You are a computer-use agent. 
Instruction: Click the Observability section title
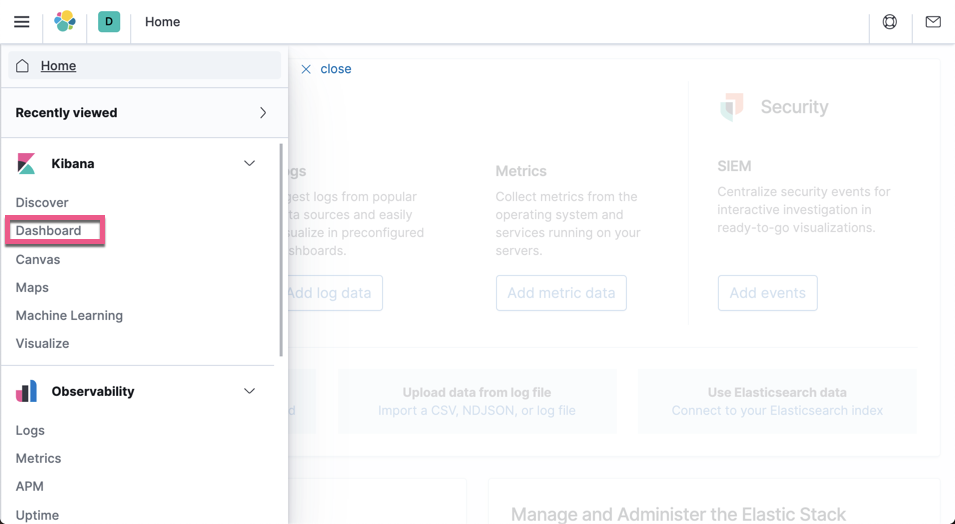click(93, 391)
